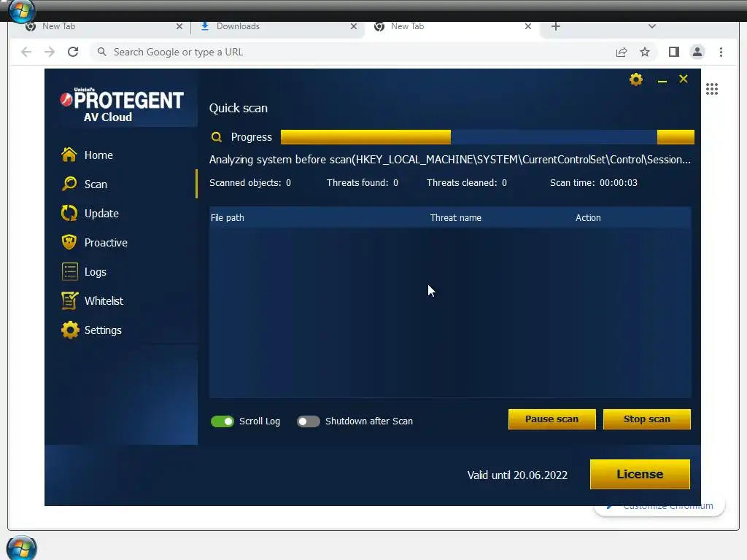Click the Stop scan button
The height and width of the screenshot is (560, 747).
pyautogui.click(x=646, y=419)
